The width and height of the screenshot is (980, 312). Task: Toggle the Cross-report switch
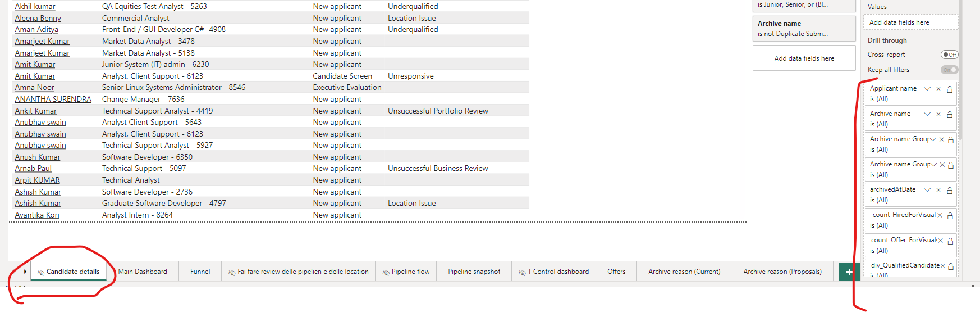[950, 55]
